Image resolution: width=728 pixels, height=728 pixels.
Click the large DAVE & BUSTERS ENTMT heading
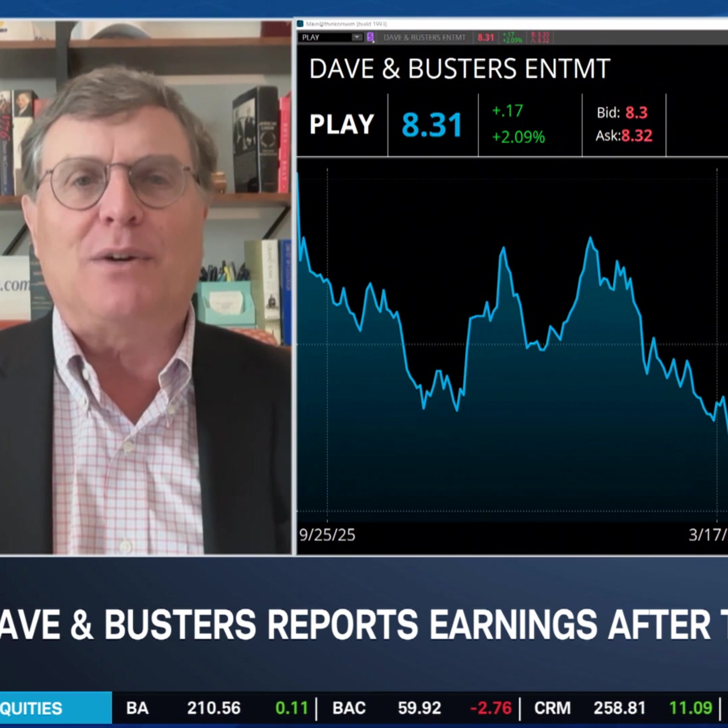click(x=460, y=69)
